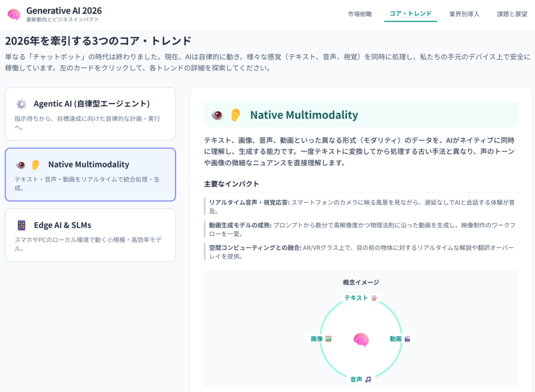535x392 pixels.
Task: Click the gear icon on Agentic AI card
Action: [x=21, y=104]
